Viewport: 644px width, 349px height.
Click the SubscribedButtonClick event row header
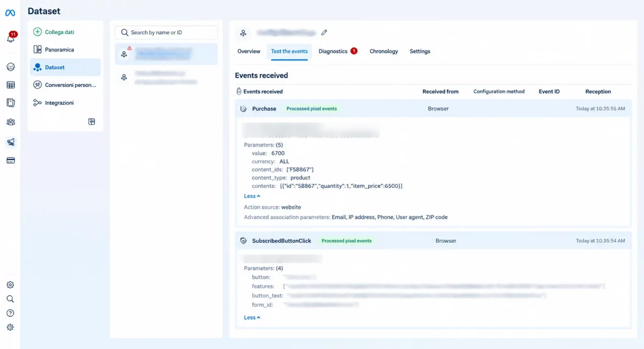[433, 241]
